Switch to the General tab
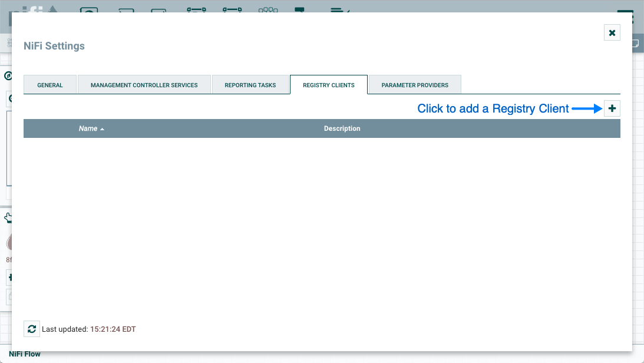This screenshot has width=644, height=363. coord(50,85)
